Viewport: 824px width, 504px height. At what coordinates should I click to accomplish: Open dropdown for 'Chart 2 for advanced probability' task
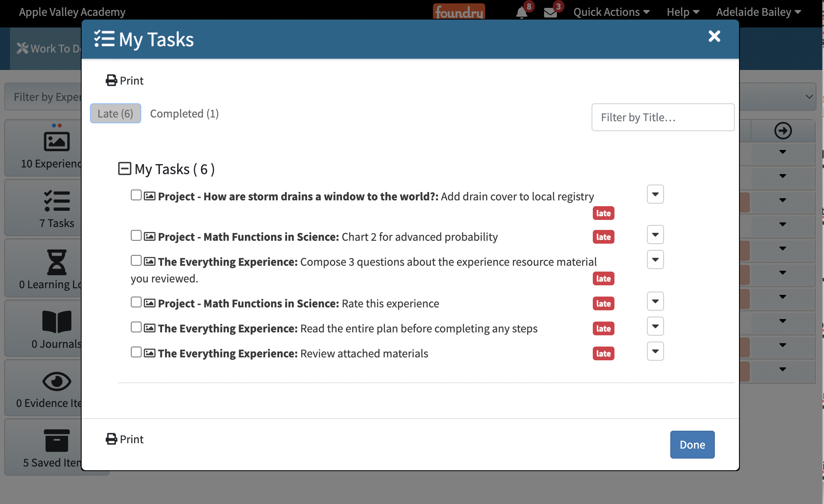655,235
